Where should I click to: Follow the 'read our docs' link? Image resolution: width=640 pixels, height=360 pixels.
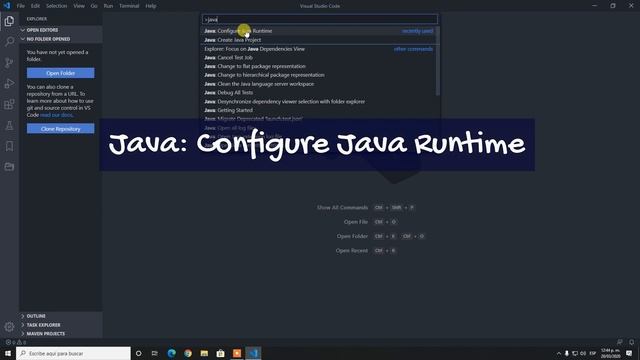(x=57, y=115)
